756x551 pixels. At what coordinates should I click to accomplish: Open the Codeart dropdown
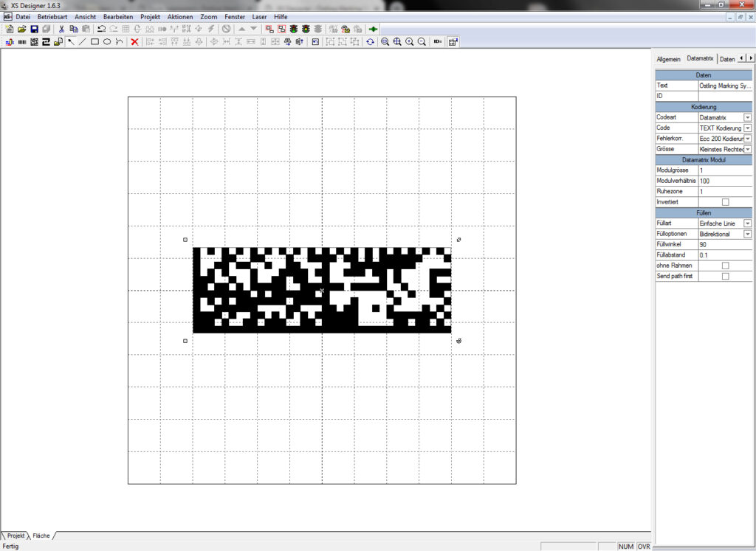pyautogui.click(x=747, y=117)
